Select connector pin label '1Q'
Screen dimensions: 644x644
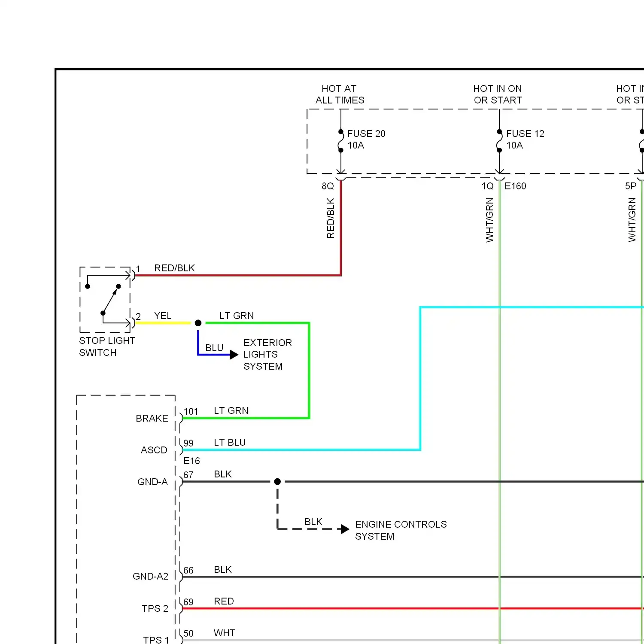[x=487, y=186]
